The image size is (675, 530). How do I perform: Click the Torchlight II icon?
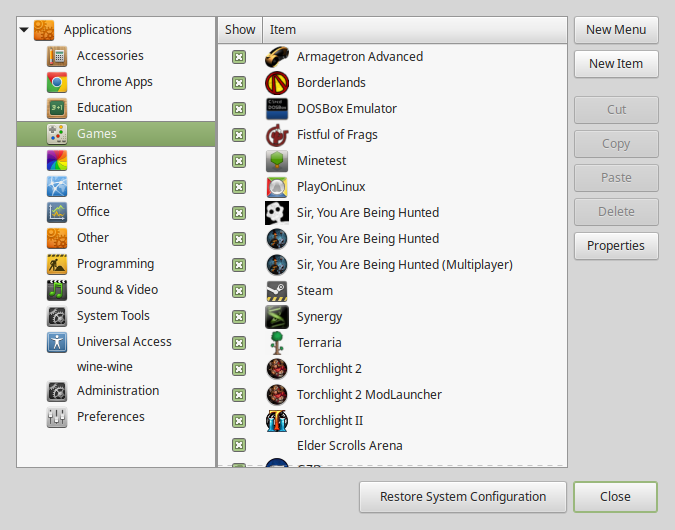(x=277, y=421)
